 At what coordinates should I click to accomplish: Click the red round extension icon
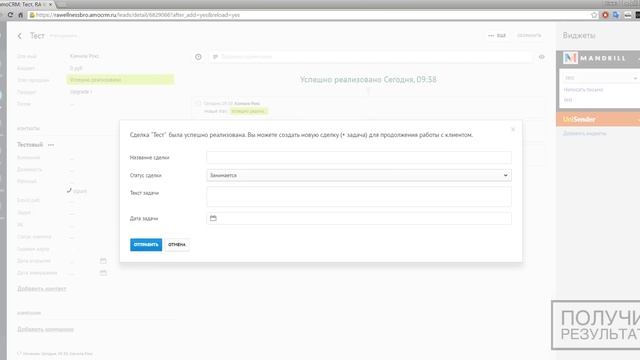pyautogui.click(x=605, y=15)
